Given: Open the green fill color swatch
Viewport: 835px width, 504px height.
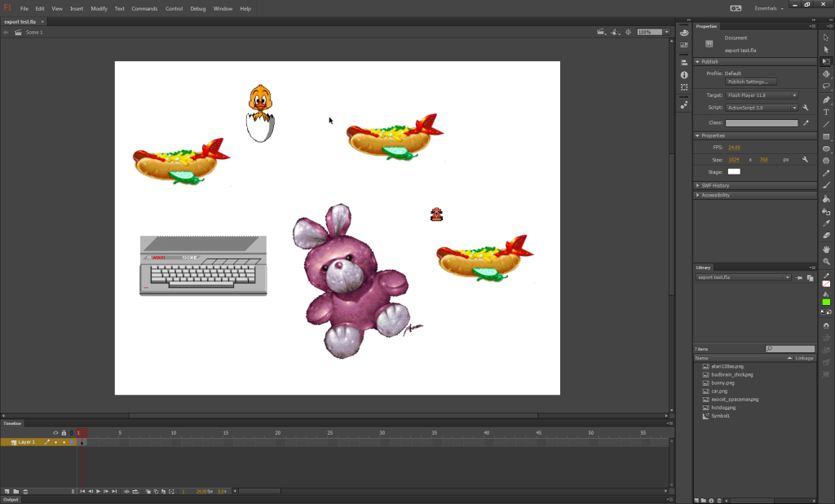Looking at the screenshot, I should 826,302.
